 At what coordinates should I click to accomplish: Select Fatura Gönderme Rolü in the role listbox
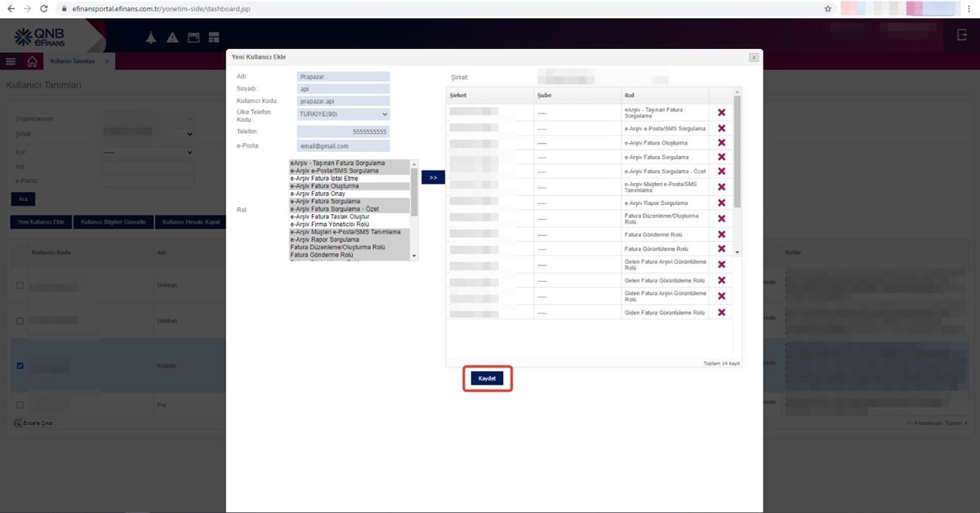pos(350,255)
